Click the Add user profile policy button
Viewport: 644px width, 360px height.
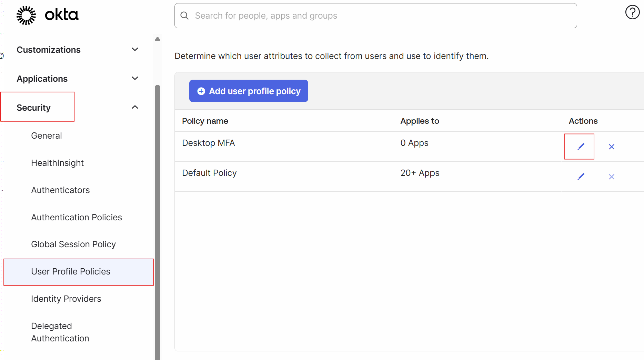[x=248, y=91]
